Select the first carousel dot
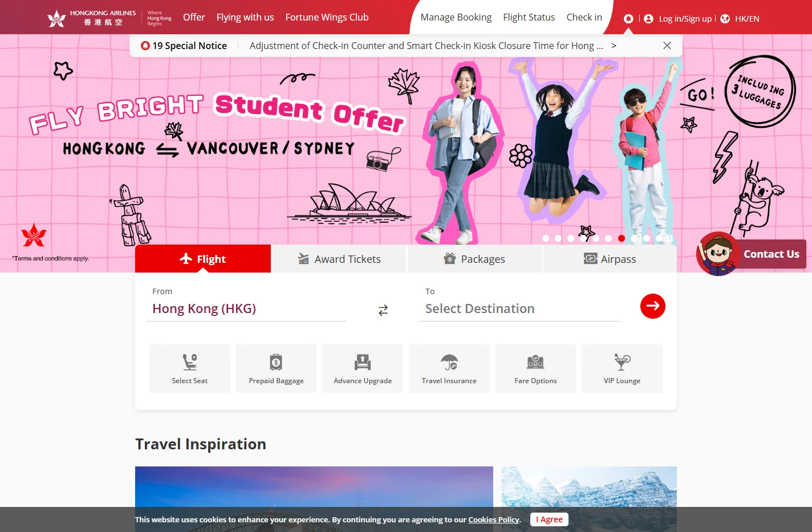 (546, 238)
